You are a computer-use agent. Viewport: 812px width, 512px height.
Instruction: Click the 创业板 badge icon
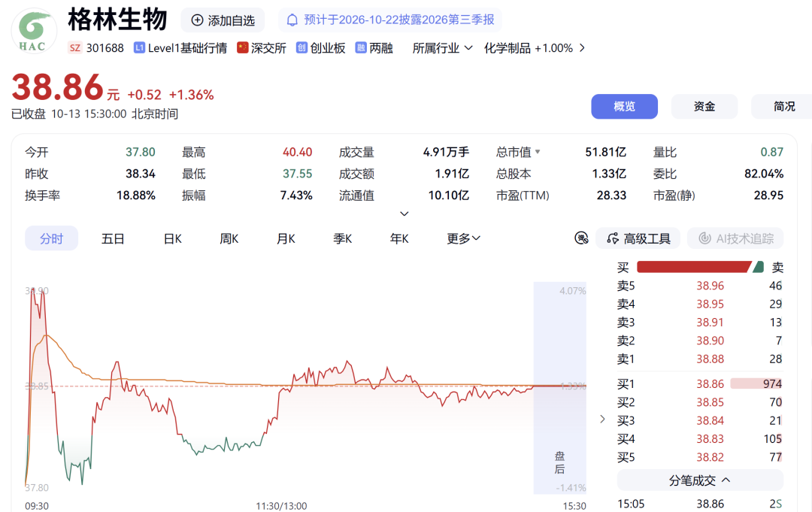point(301,47)
